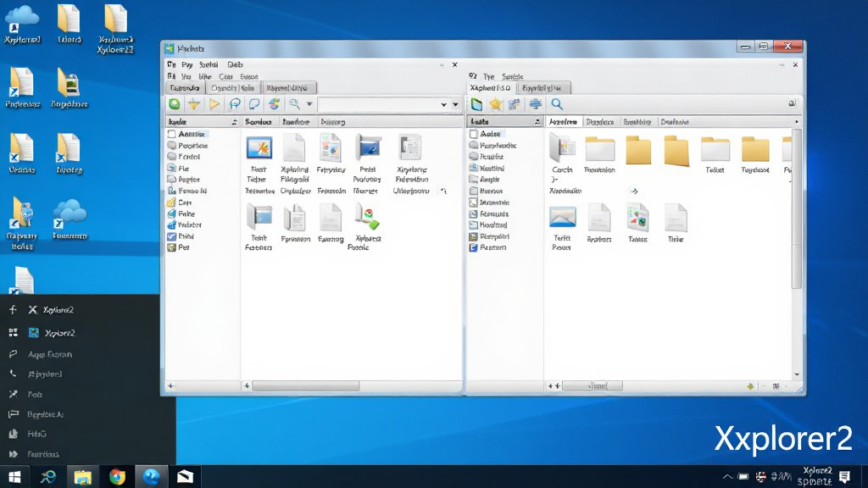
Task: Click the right pane horizontal scrollbar thumb
Action: (593, 385)
